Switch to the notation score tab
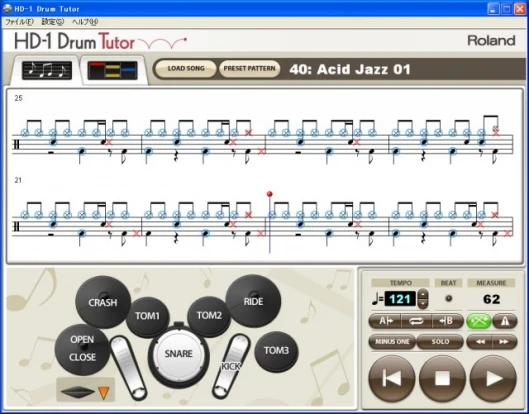 47,70
